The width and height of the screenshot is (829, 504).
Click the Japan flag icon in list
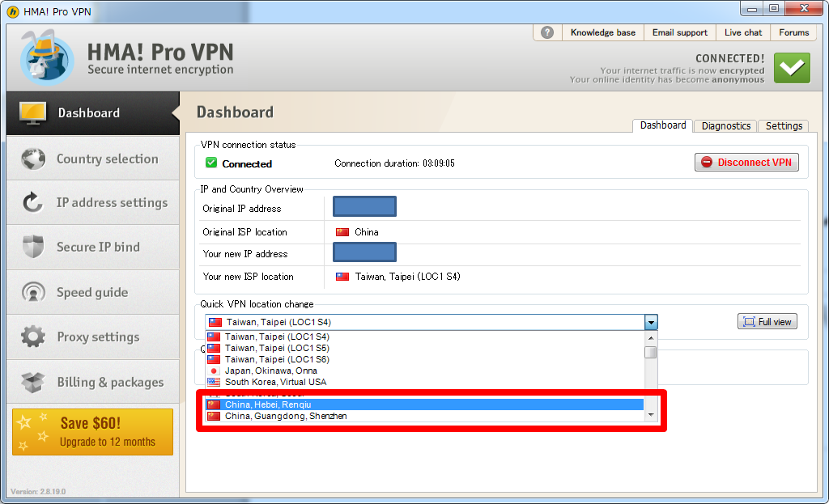point(214,371)
